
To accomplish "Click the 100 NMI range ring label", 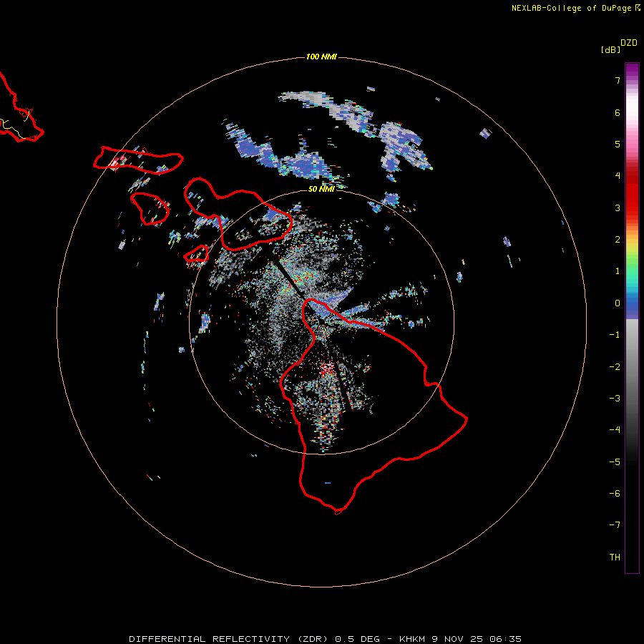I will pyautogui.click(x=321, y=57).
